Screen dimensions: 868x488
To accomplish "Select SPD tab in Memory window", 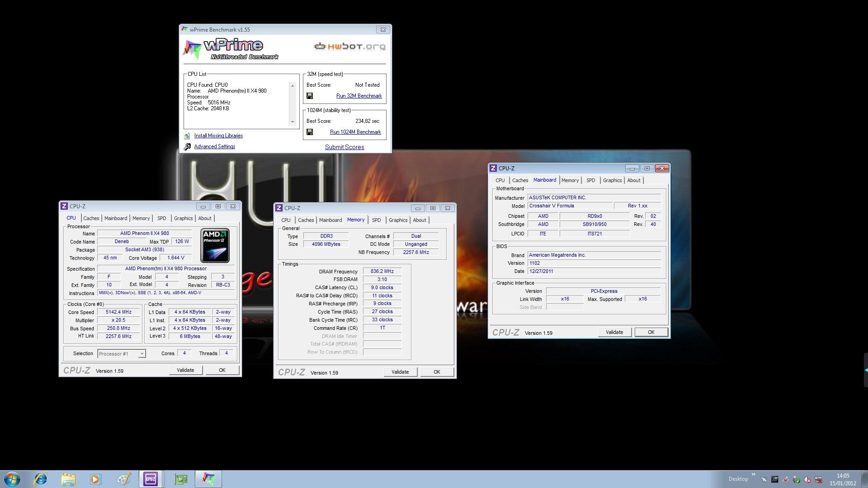I will pyautogui.click(x=377, y=220).
